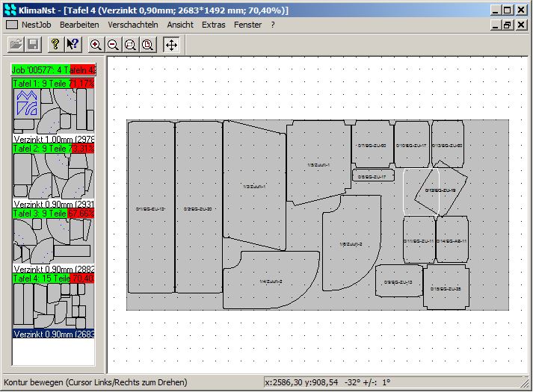This screenshot has height=392, width=533.
Task: Select the Tafel 1 sheet thumbnail
Action: point(52,111)
